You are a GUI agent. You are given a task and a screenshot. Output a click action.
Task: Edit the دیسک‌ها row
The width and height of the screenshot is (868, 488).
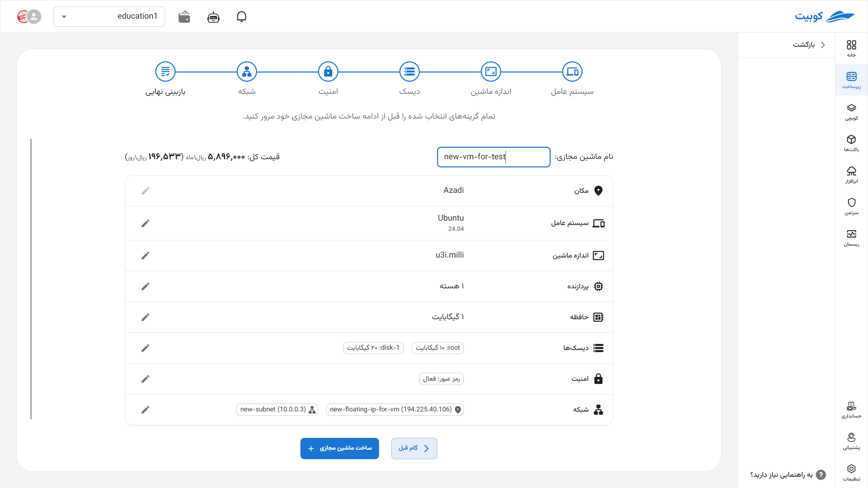click(x=145, y=348)
